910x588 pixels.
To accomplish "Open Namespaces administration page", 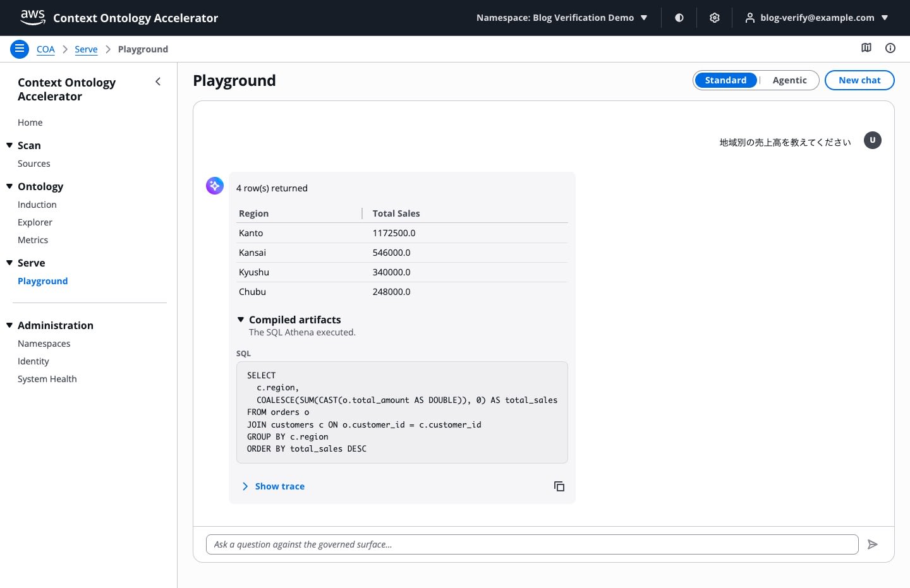I will 44,344.
